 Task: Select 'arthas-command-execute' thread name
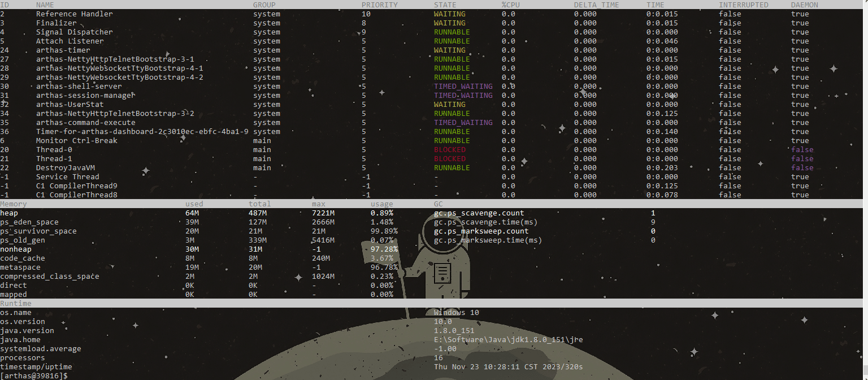coord(86,123)
